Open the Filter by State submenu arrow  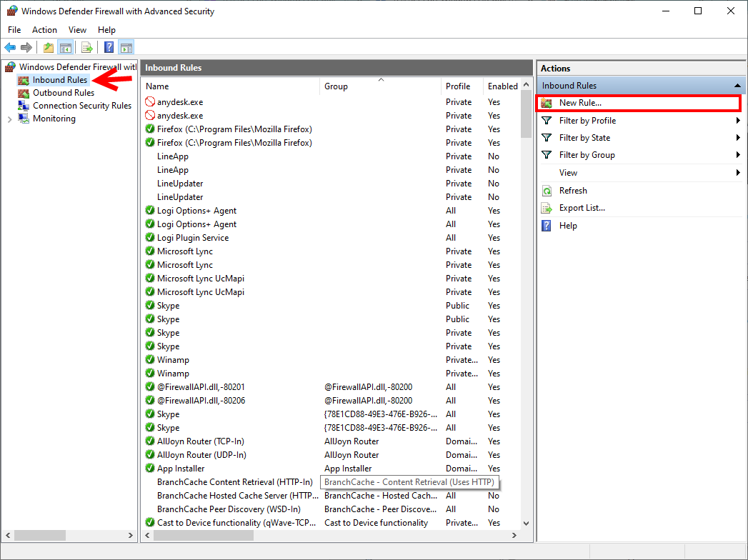(738, 138)
